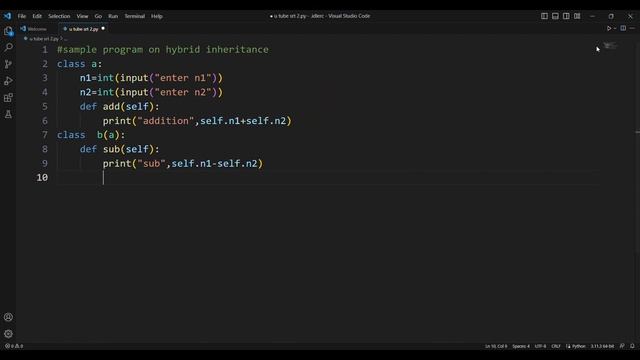The image size is (640, 360).
Task: Click the 'class b(a):' line
Action: pyautogui.click(x=91, y=135)
